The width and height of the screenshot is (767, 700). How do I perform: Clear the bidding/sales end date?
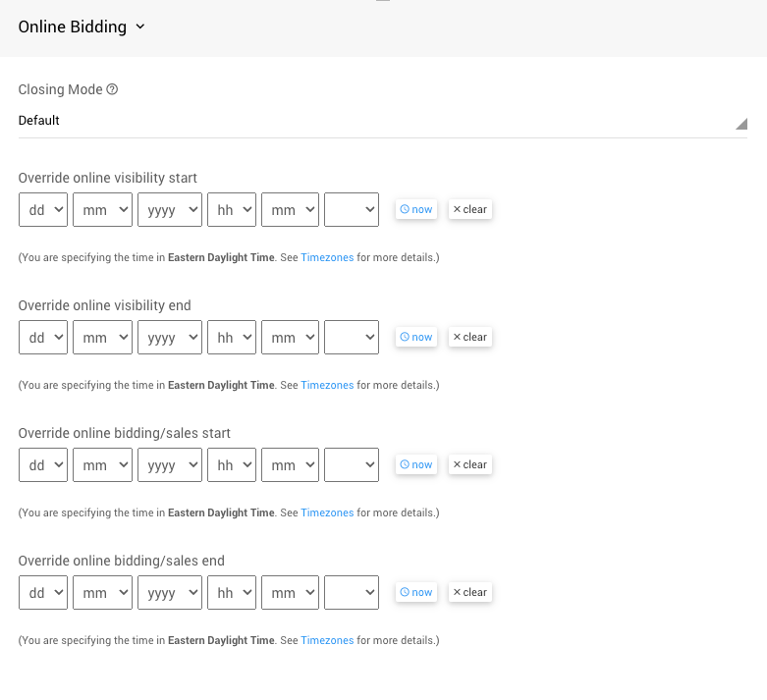point(469,592)
